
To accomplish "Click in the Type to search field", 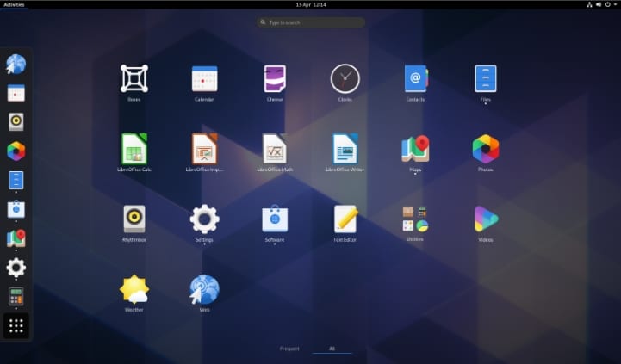I will [311, 22].
